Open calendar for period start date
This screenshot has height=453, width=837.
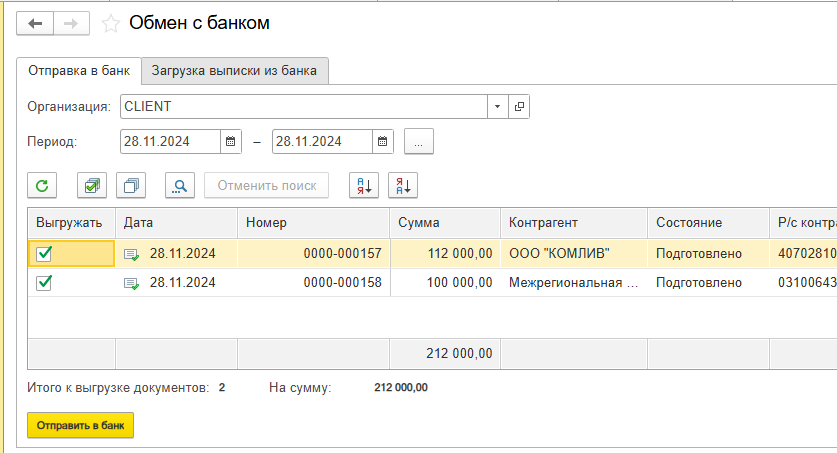tap(231, 142)
